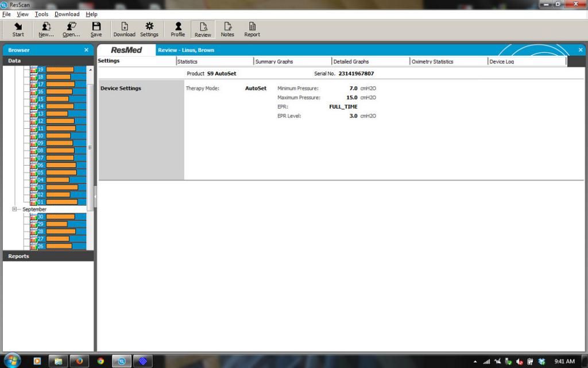Close the Review panel
Screen dimensions: 588x368
pos(581,50)
